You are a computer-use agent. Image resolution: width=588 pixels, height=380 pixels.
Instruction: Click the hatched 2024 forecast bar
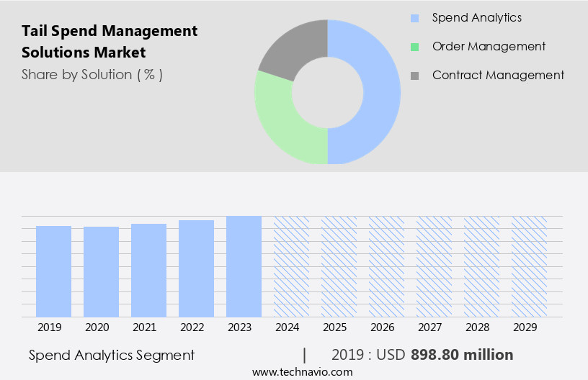(x=291, y=266)
